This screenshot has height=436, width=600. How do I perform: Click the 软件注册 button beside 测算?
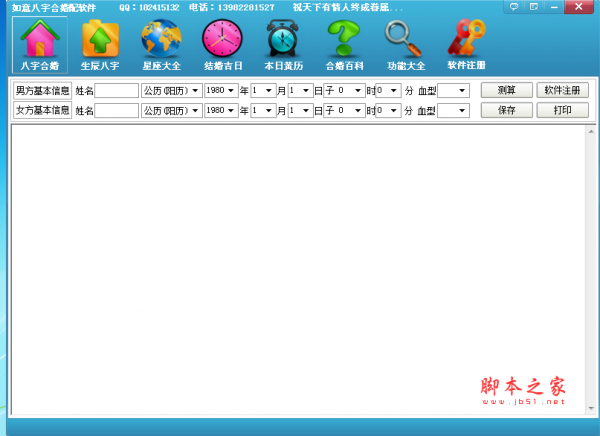point(562,90)
